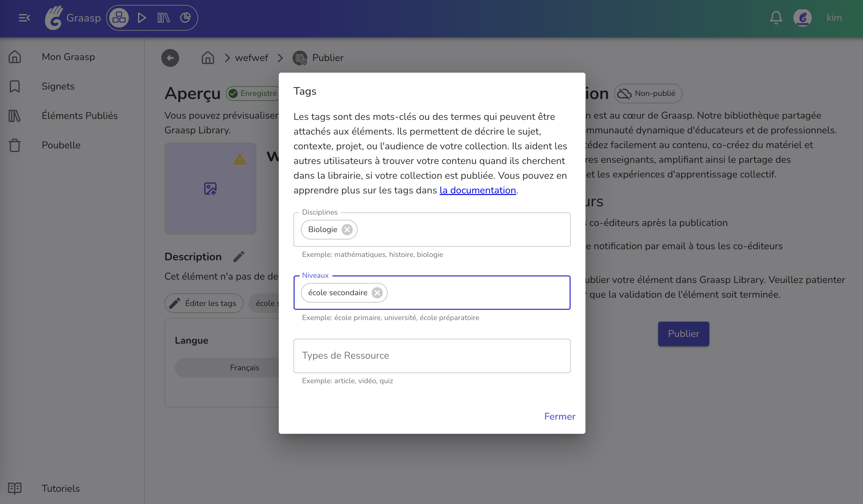Open the Poubelle trash section
Viewport: 863px width, 504px height.
[61, 145]
